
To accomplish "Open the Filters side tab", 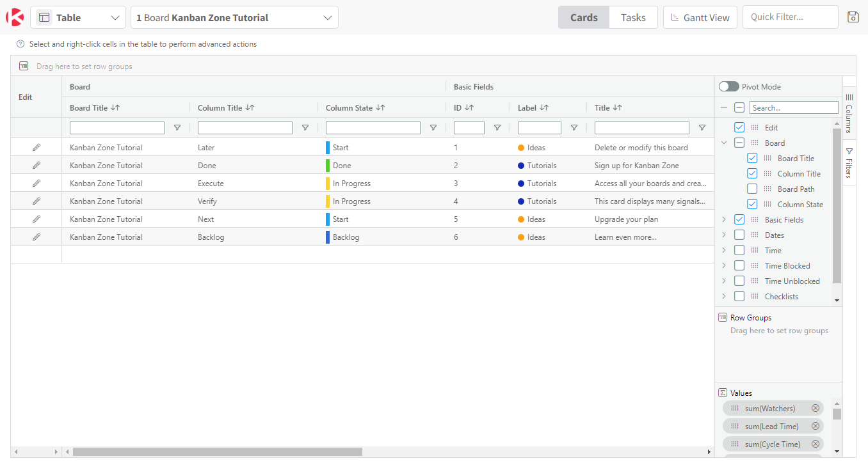I will (x=849, y=162).
